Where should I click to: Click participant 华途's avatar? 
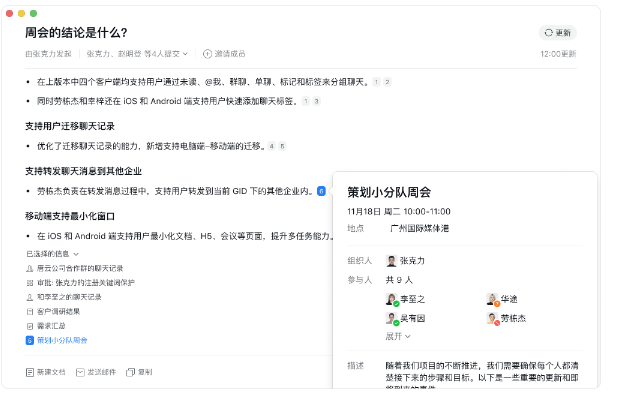point(492,299)
